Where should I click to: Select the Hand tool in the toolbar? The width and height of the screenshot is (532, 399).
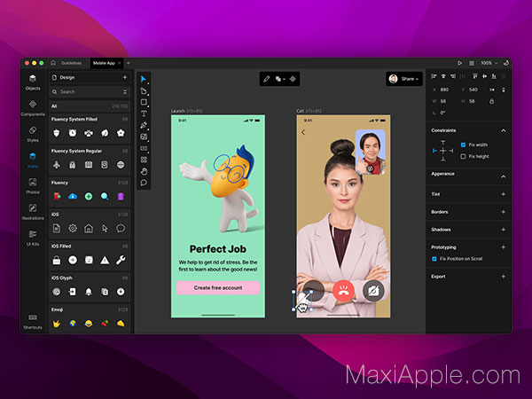tap(144, 171)
